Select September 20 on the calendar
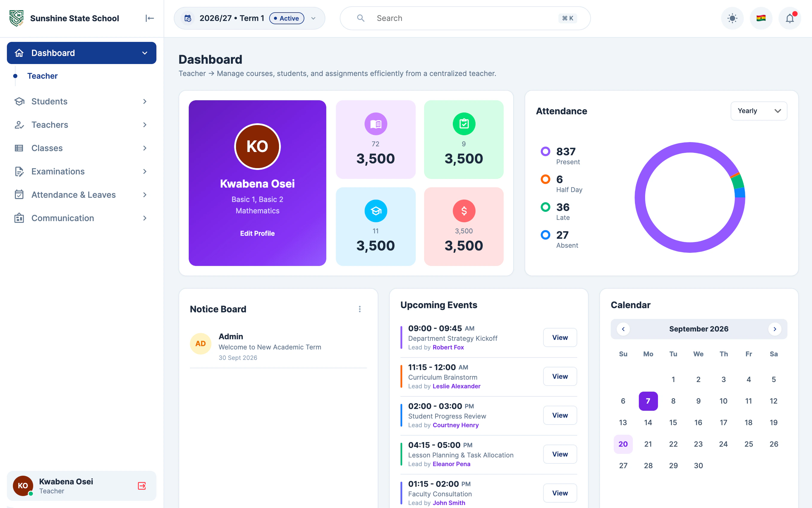This screenshot has width=812, height=508. pyautogui.click(x=623, y=444)
